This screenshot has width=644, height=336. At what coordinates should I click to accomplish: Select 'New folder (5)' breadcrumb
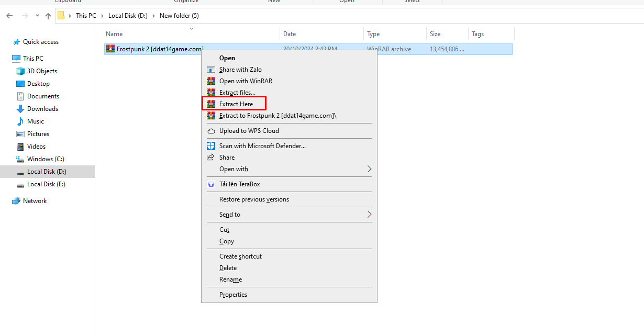(x=179, y=16)
